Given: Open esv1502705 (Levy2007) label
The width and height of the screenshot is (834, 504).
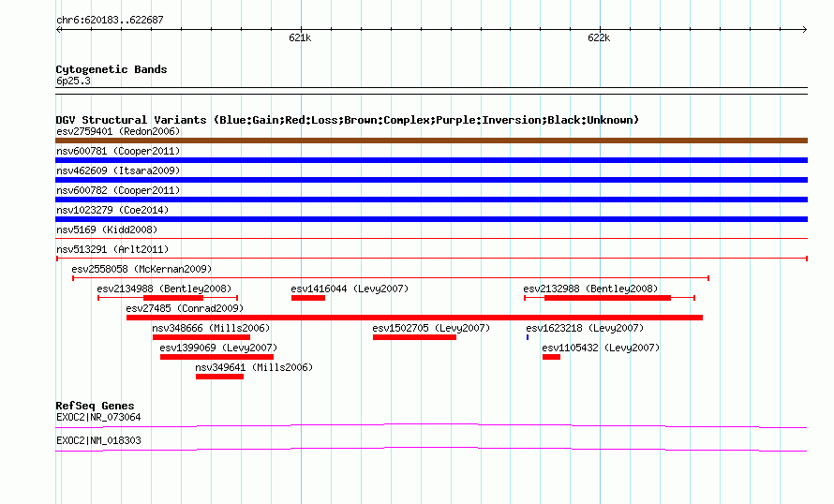Looking at the screenshot, I should (x=431, y=328).
